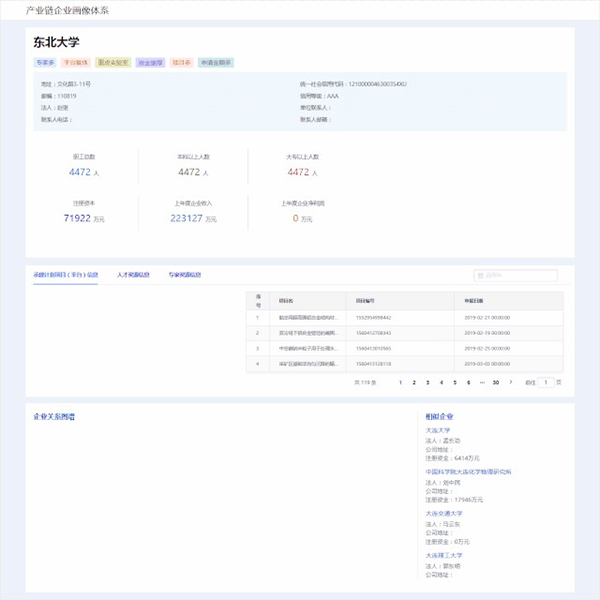Click the 平台载体 tag
The image size is (600, 600).
click(x=76, y=62)
